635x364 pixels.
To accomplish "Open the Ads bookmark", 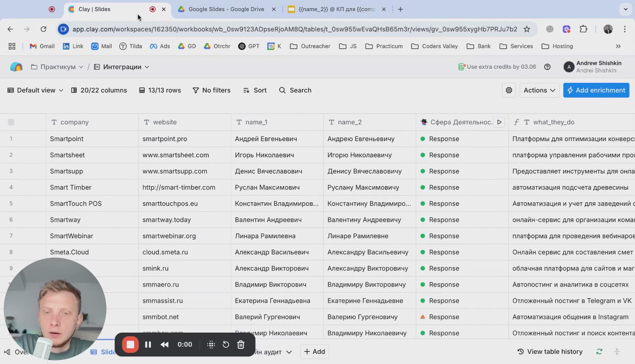I will [x=160, y=46].
